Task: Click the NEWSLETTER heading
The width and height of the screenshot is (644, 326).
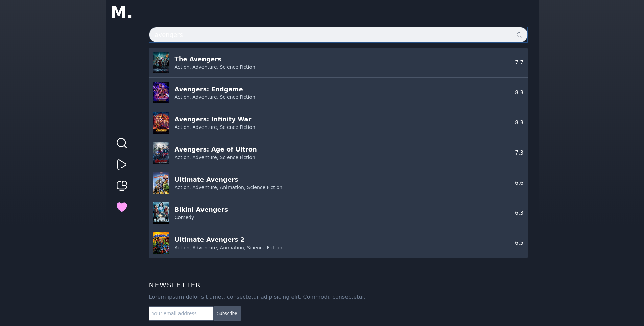Action: coord(175,285)
